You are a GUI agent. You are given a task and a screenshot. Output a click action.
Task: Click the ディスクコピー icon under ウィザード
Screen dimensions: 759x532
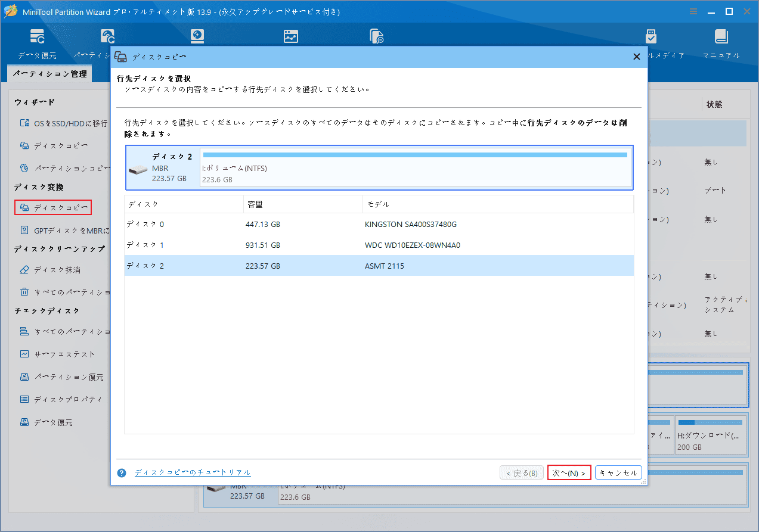(x=24, y=145)
